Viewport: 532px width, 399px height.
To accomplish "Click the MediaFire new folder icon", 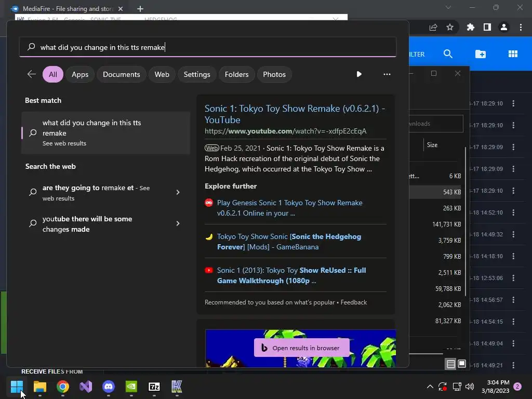I will [x=481, y=54].
